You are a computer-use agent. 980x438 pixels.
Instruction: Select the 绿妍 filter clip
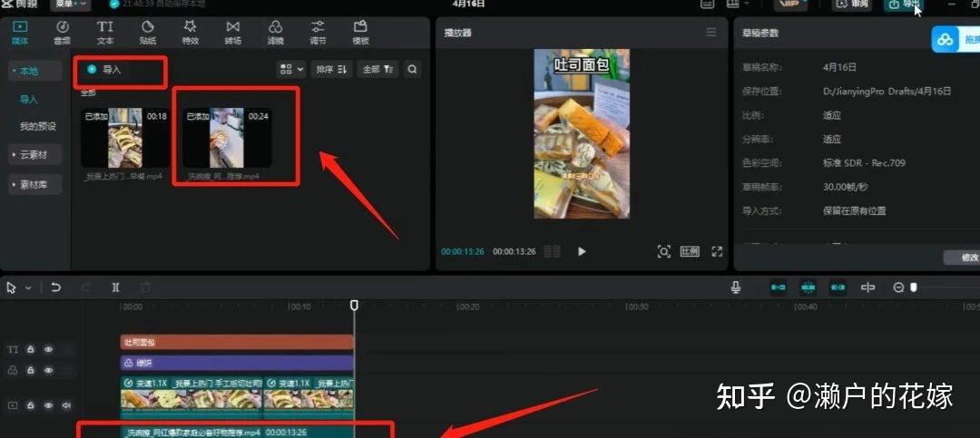237,363
